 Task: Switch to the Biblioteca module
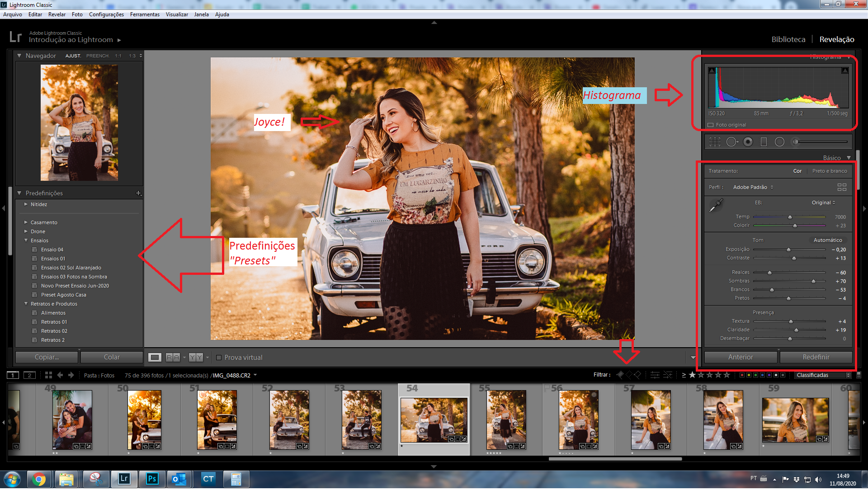click(x=788, y=39)
